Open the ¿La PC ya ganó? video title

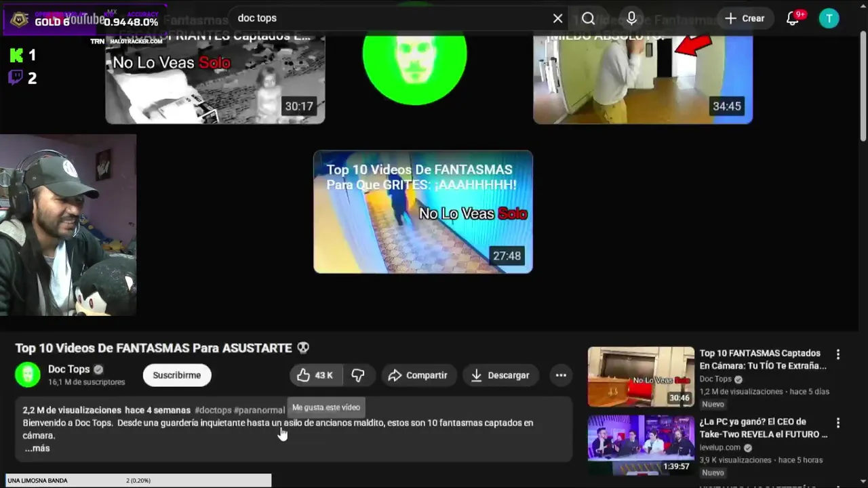coord(764,428)
